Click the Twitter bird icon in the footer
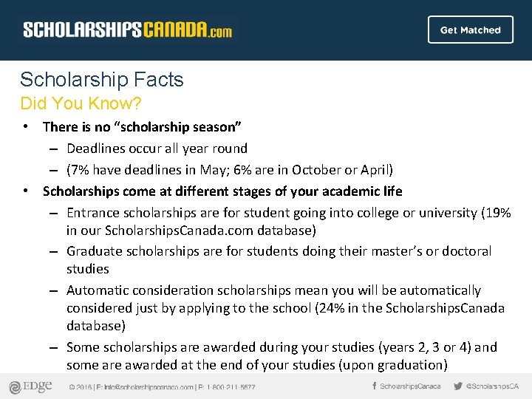The height and width of the screenshot is (399, 532). 458,386
